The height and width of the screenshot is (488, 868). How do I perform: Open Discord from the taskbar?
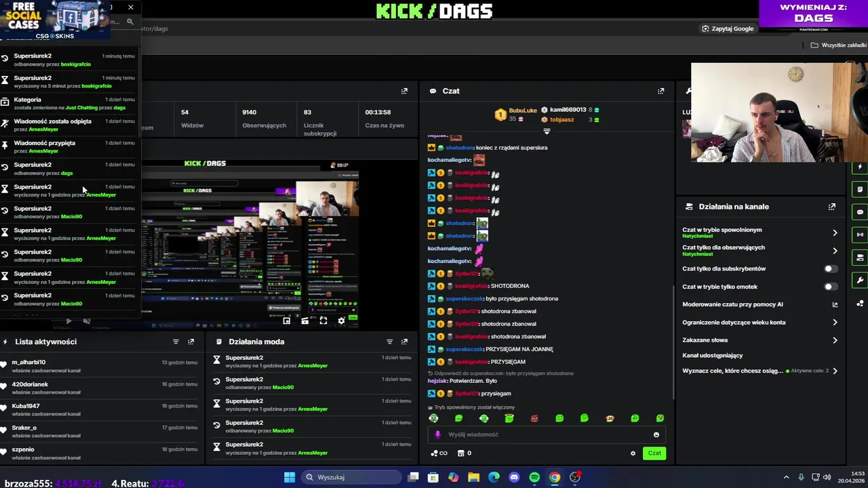point(514,477)
